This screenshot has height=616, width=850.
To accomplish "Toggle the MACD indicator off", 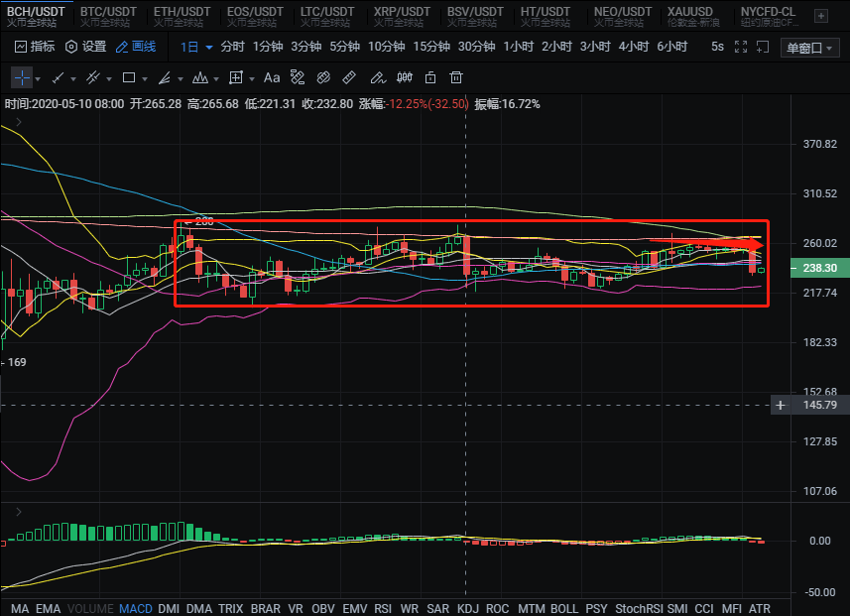I will (135, 607).
